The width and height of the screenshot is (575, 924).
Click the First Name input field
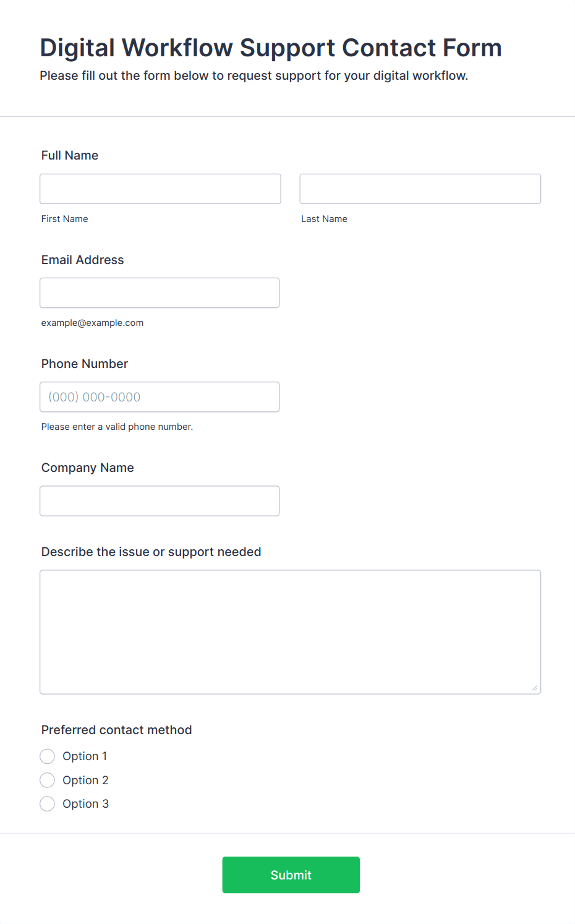point(160,189)
